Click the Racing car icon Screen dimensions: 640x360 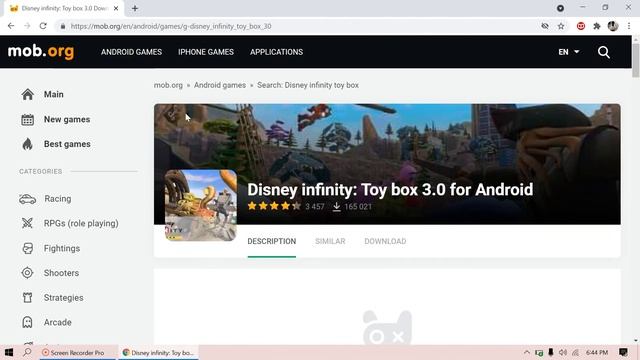click(x=27, y=199)
